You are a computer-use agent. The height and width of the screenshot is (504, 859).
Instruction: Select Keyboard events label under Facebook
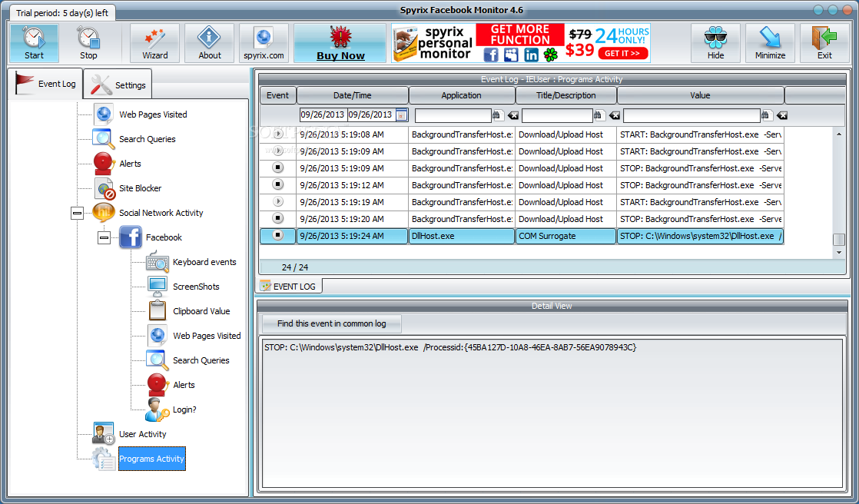click(204, 262)
